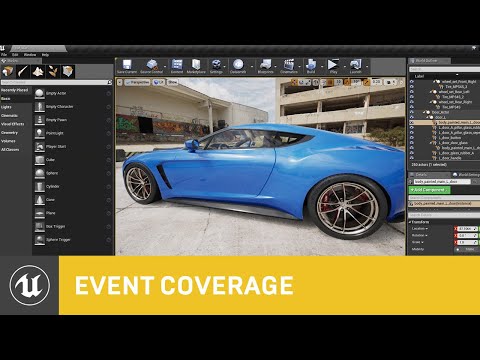This screenshot has width=480, height=360.
Task: Select the Details tab
Action: pyautogui.click(x=429, y=175)
